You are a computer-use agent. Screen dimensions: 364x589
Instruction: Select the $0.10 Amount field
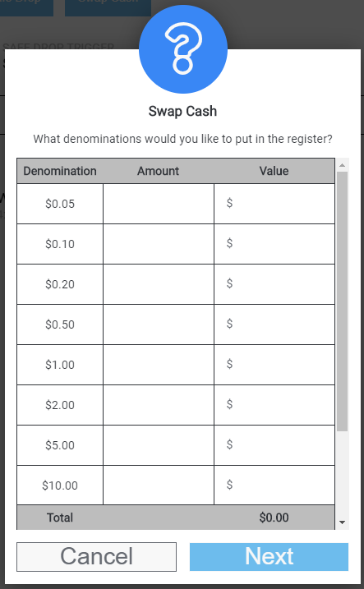pyautogui.click(x=159, y=244)
